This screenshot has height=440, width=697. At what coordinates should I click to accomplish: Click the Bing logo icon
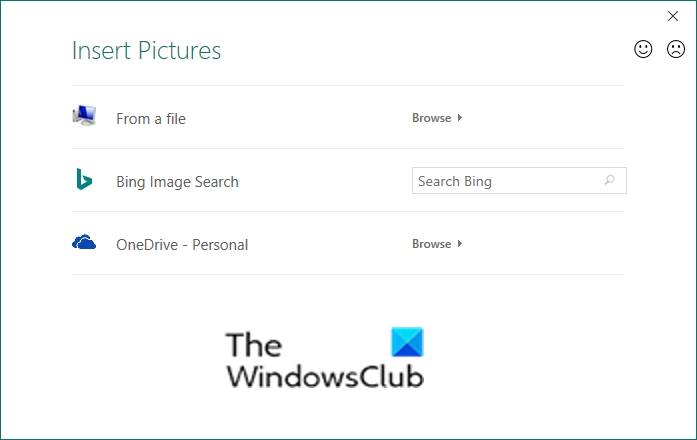click(x=84, y=180)
